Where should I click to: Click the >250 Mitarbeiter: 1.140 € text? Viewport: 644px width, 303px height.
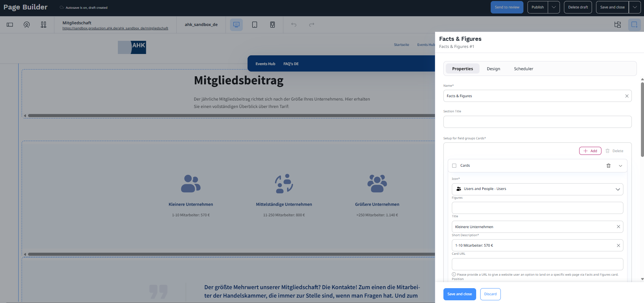(x=377, y=215)
